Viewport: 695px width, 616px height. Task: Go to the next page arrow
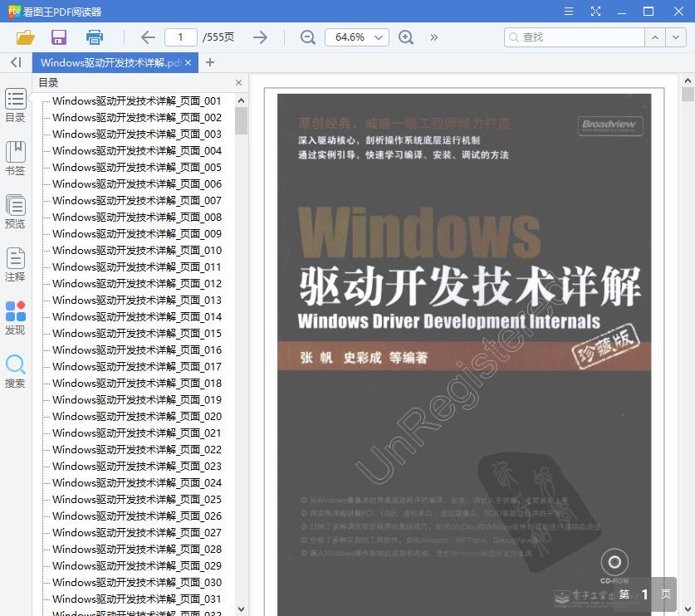click(260, 37)
